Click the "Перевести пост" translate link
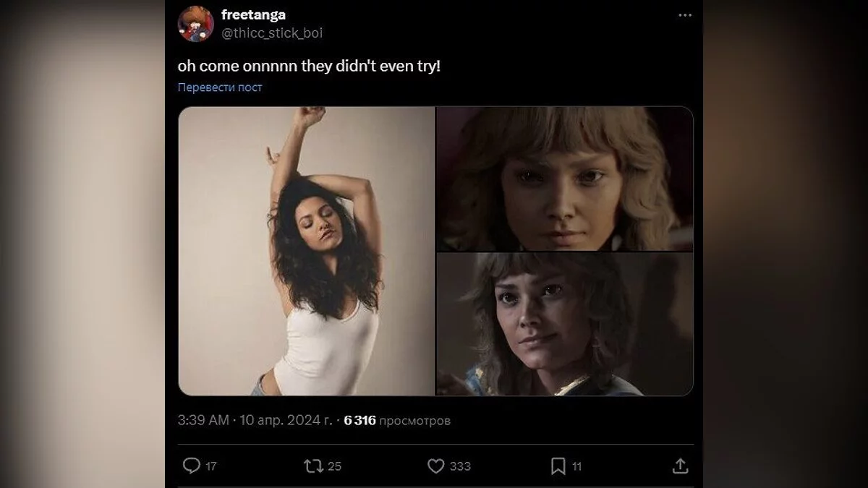This screenshot has height=488, width=868. 220,87
